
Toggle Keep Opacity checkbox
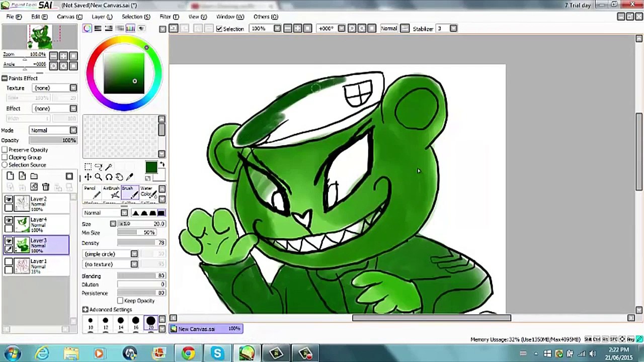(x=120, y=301)
